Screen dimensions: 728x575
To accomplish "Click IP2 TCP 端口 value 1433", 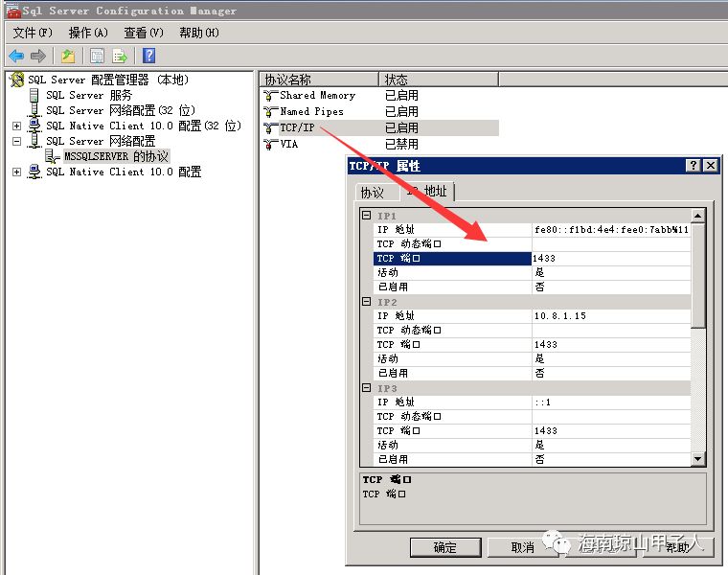I will coord(611,345).
